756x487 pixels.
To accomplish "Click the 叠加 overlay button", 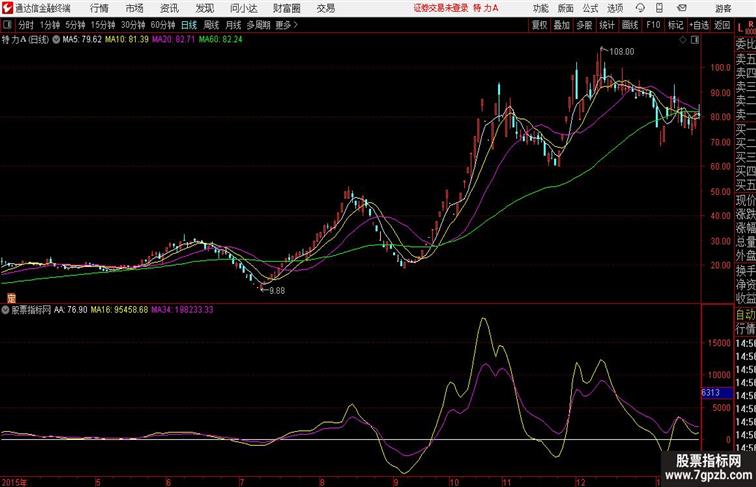I will pyautogui.click(x=562, y=25).
